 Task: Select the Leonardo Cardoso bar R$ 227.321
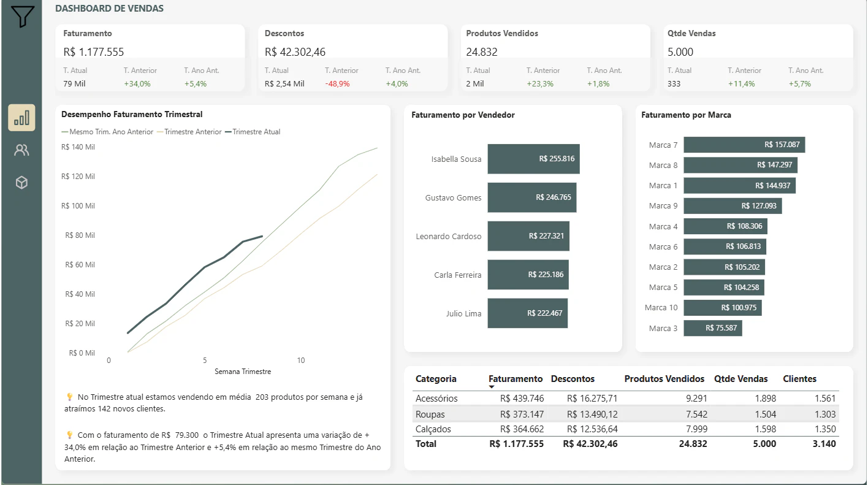(528, 236)
